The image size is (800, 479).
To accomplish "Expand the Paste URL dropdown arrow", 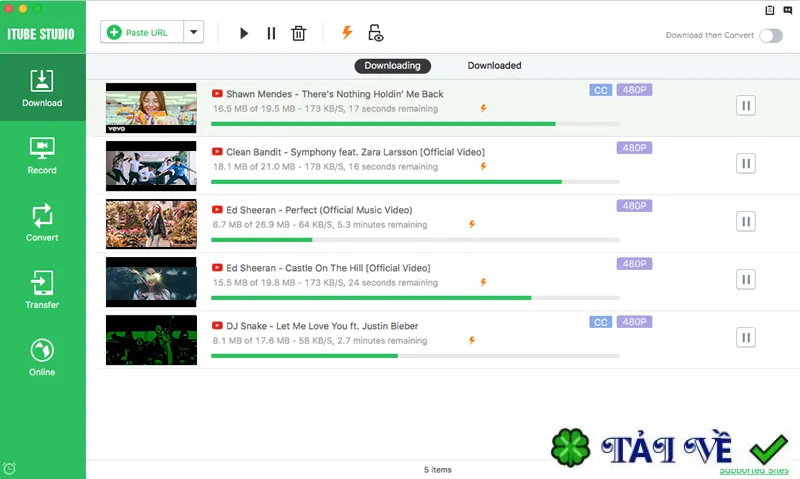I will [193, 32].
